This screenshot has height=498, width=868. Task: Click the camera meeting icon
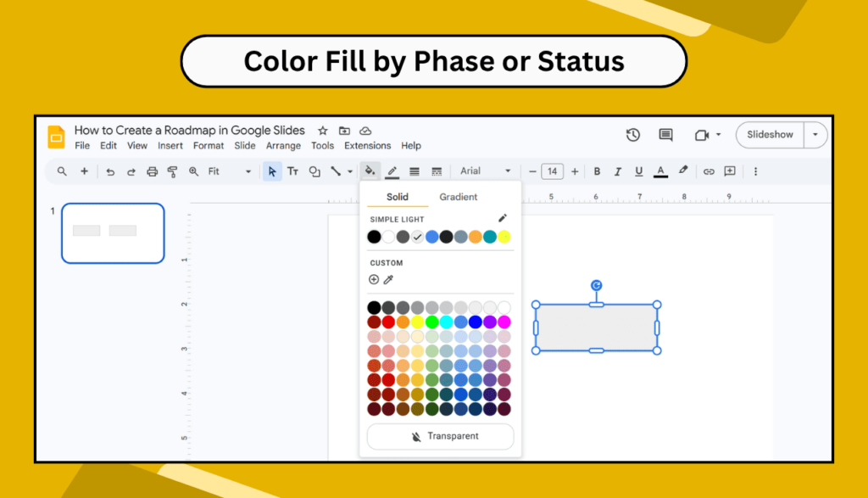point(702,135)
